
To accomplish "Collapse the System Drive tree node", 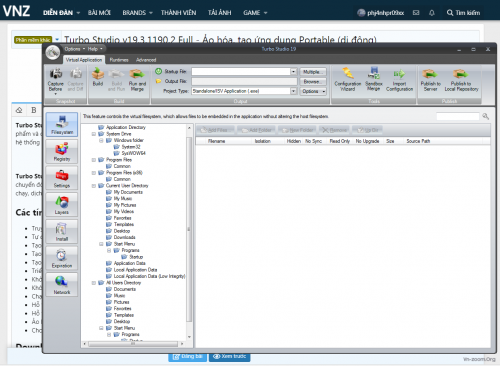I will (94, 134).
